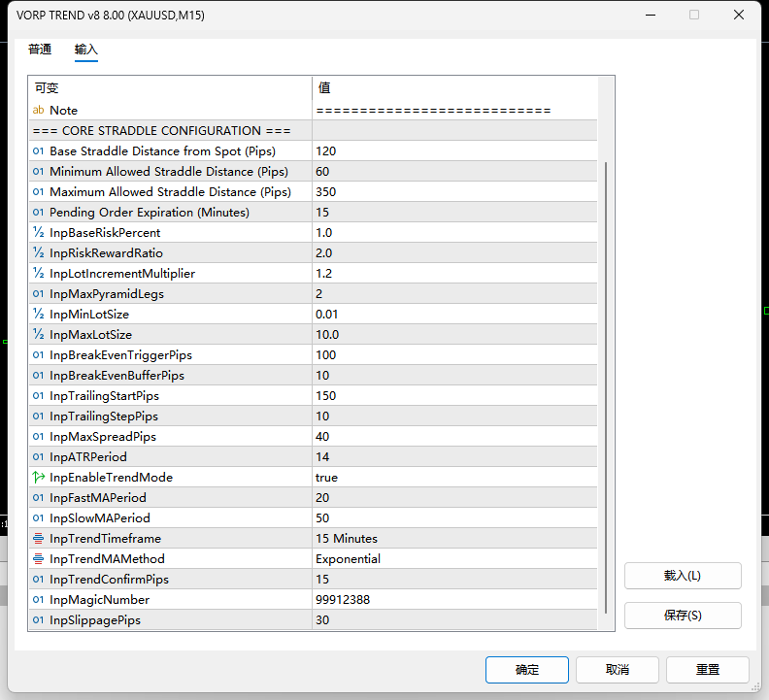Edit the InpSlippagePips value 30
Screen dimensions: 769x700
click(x=454, y=620)
